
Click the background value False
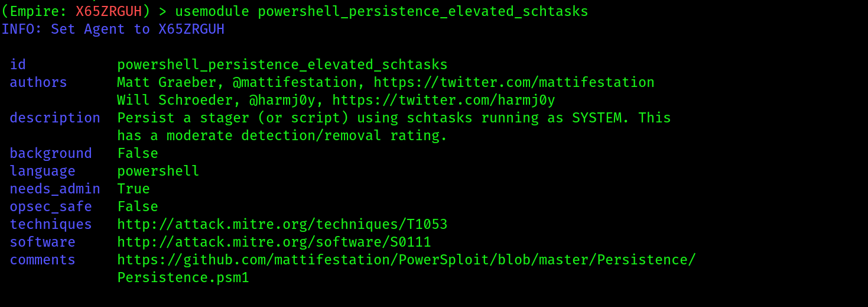point(138,153)
